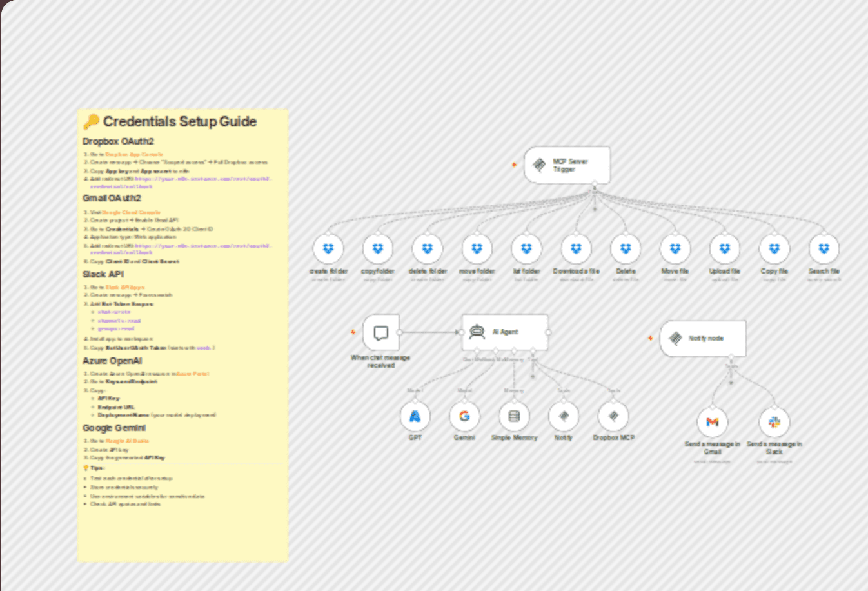Select 'When chat message received' trigger node
The width and height of the screenshot is (868, 591).
click(381, 332)
